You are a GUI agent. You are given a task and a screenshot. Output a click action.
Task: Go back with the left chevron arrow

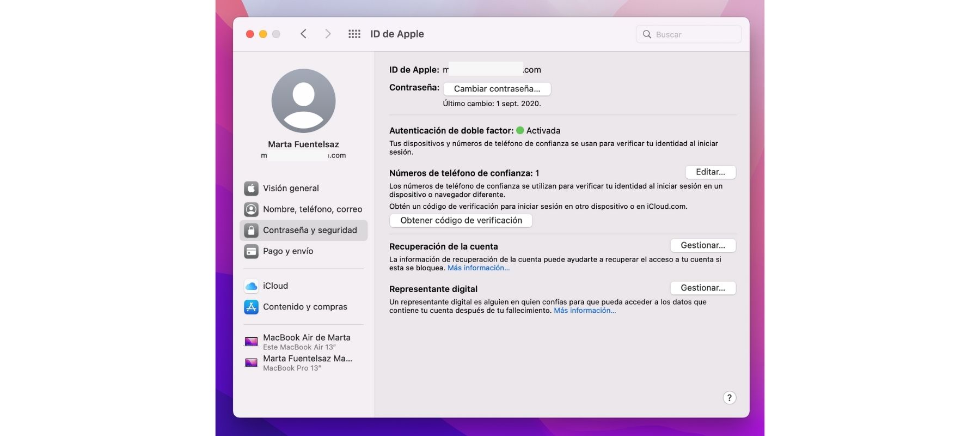pyautogui.click(x=303, y=34)
